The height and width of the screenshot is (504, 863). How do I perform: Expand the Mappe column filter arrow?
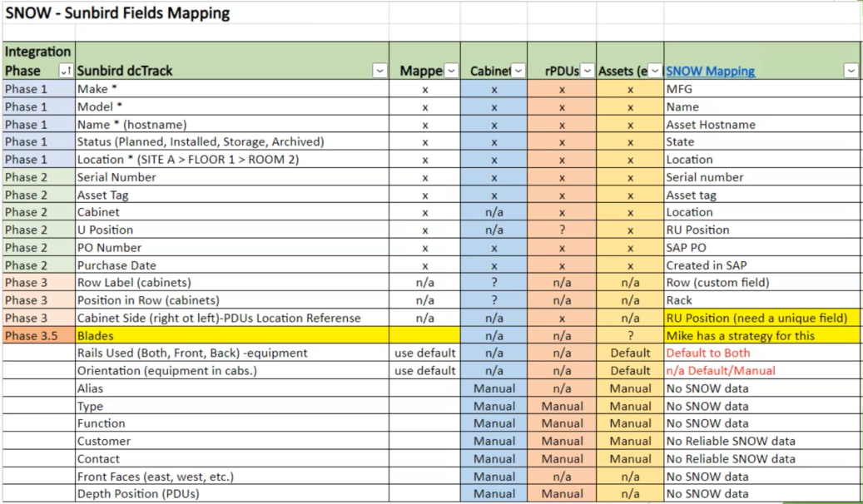coord(451,71)
